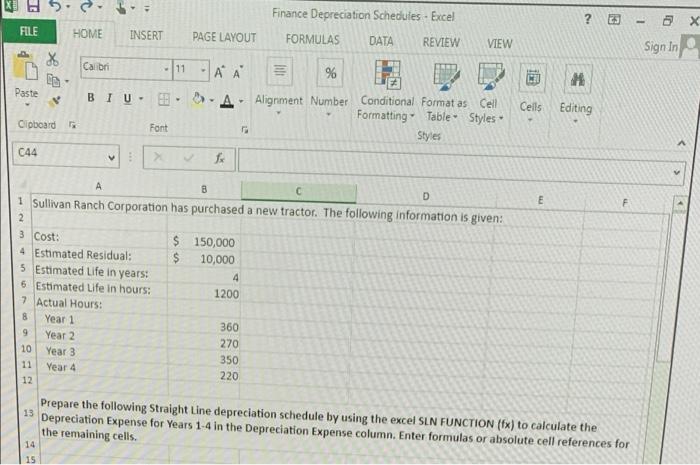
Task: Expand Font Color options arrow
Action: tap(241, 101)
